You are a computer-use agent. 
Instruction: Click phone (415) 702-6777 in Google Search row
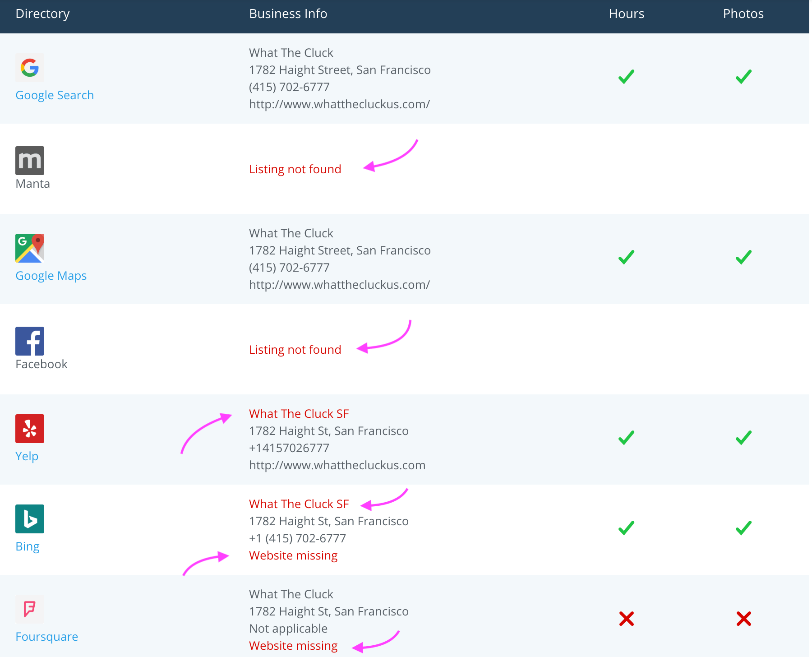click(289, 87)
